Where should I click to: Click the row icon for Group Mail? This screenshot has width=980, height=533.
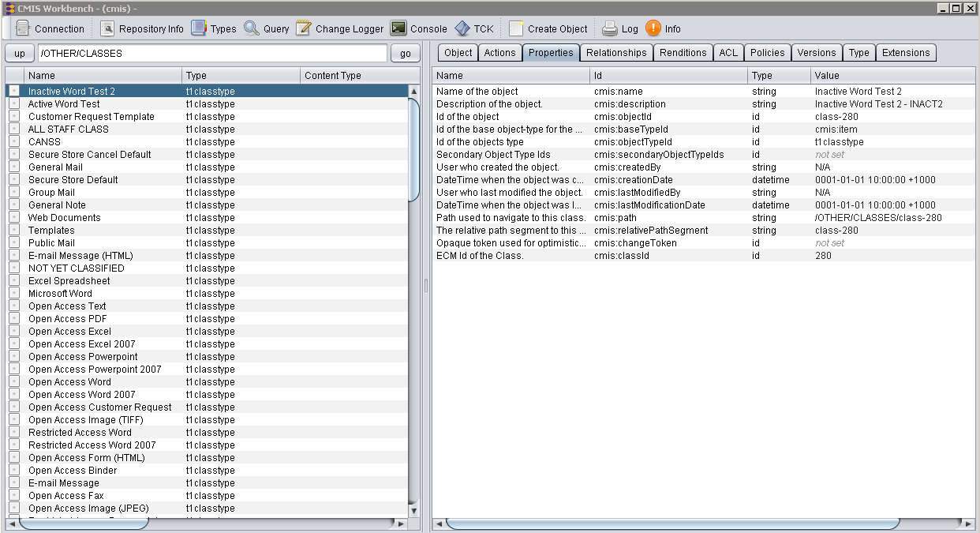14,192
